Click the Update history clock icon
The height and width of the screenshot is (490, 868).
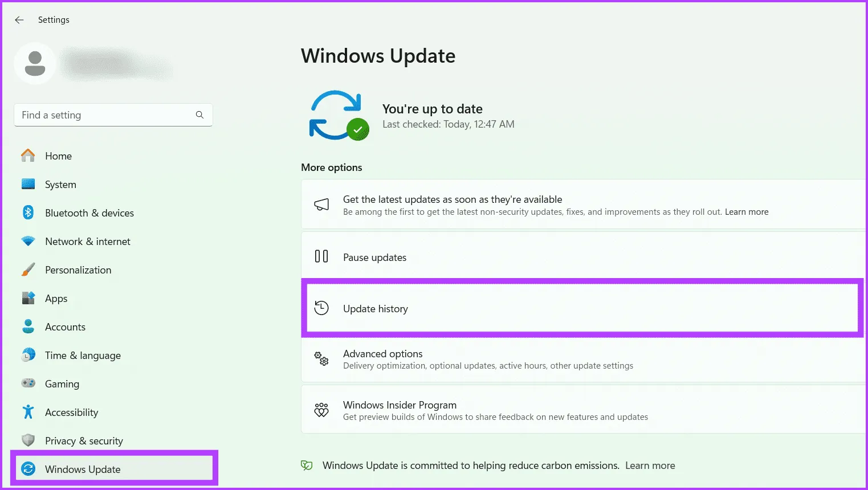coord(321,308)
